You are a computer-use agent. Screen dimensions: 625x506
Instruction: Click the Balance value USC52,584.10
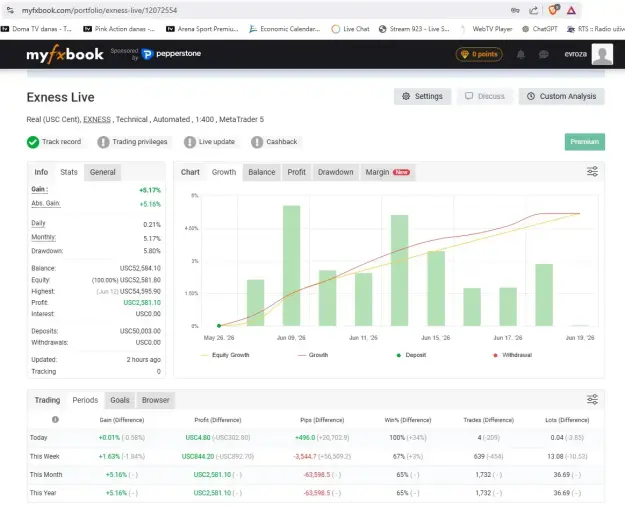coord(140,268)
